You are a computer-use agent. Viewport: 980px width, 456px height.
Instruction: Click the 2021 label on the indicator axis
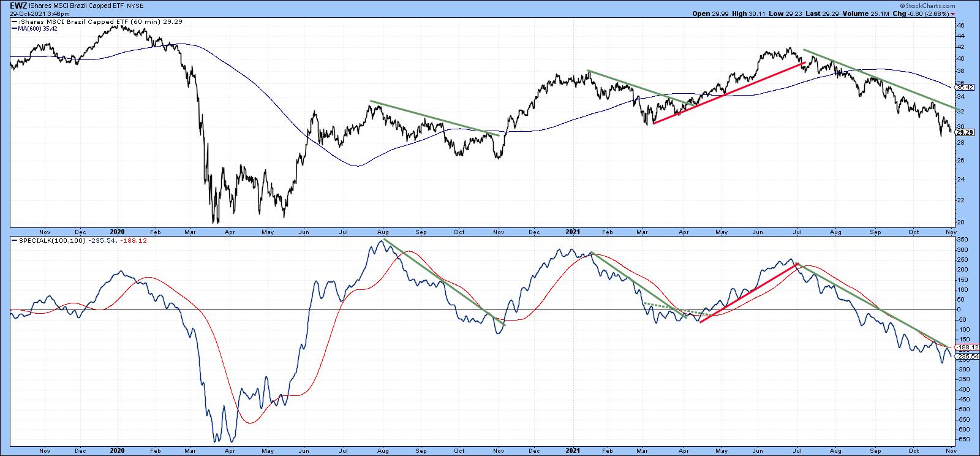(571, 449)
